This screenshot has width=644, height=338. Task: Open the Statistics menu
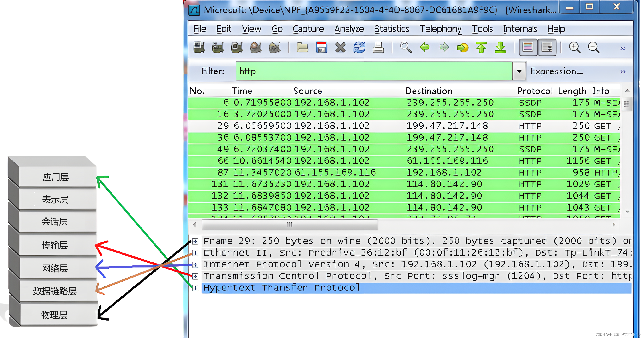391,29
